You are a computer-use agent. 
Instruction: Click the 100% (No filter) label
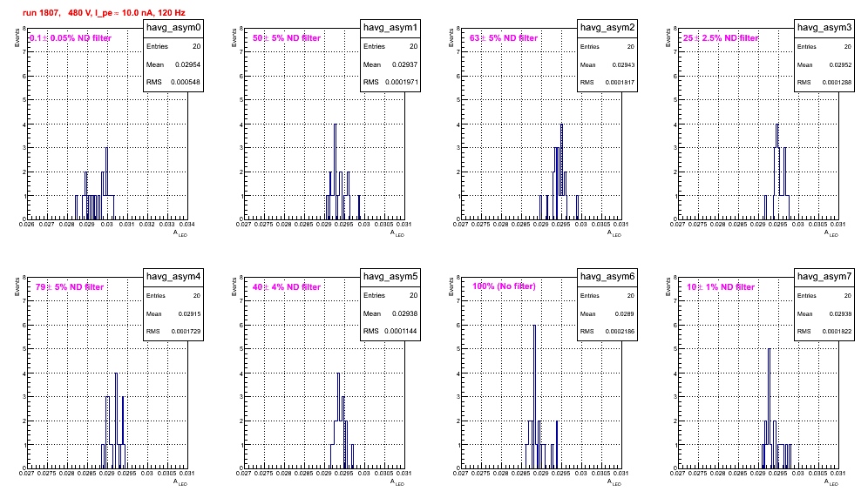point(504,286)
